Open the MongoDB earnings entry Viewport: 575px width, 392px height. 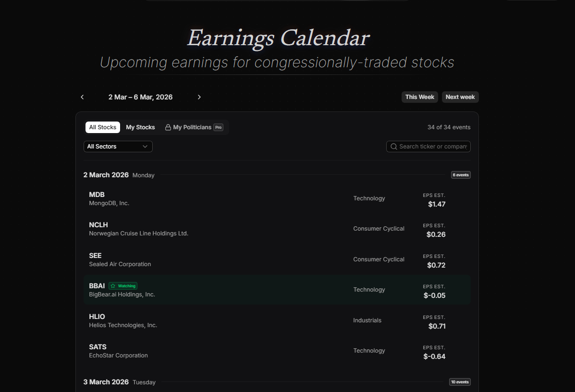277,198
